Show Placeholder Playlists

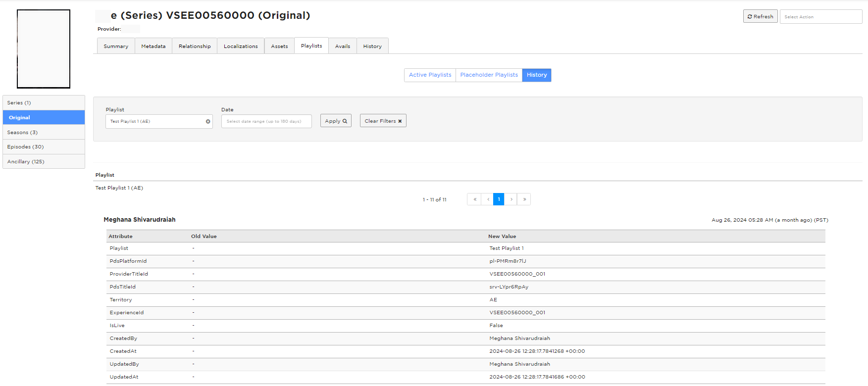click(x=489, y=75)
